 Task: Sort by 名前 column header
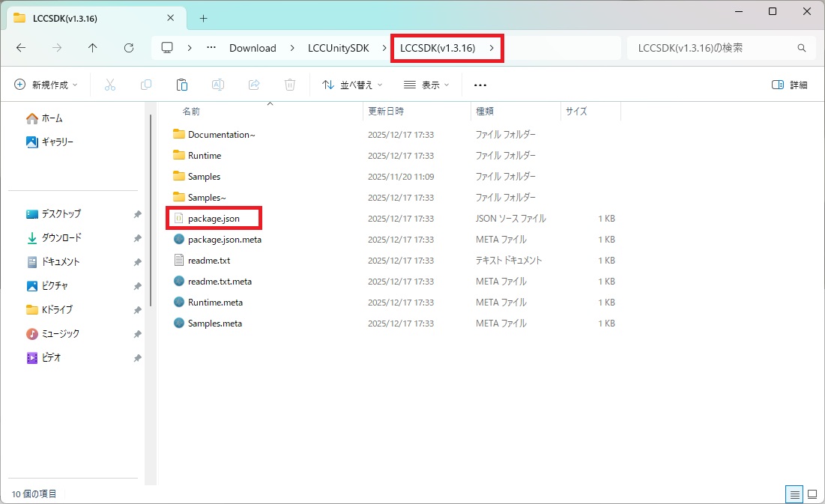click(x=191, y=112)
